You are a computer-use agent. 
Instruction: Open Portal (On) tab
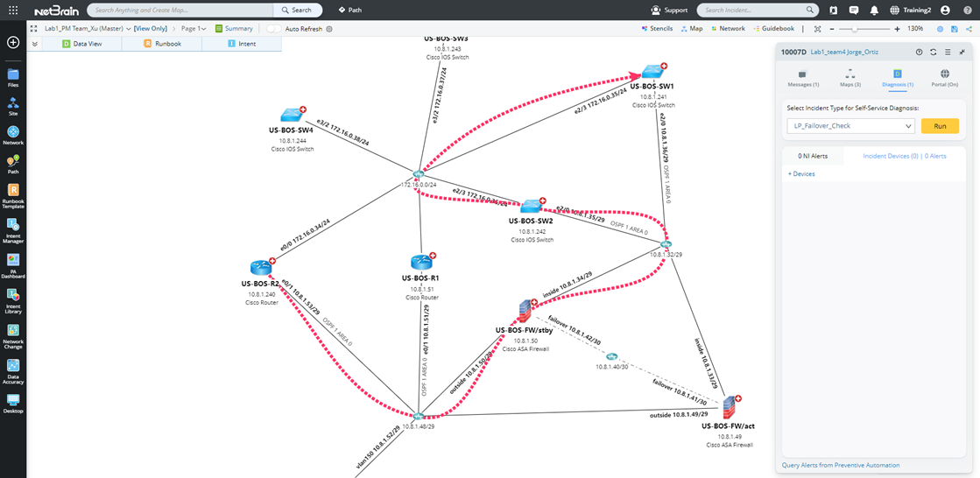(944, 78)
